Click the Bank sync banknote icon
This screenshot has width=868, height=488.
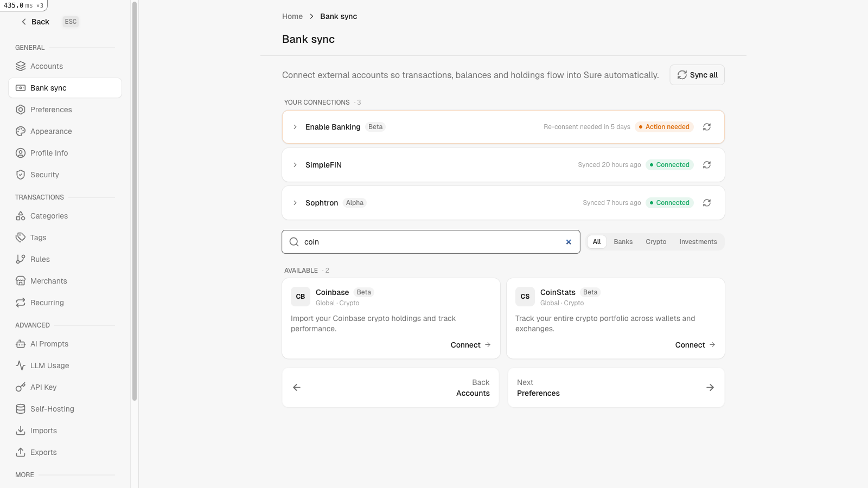[x=21, y=88]
